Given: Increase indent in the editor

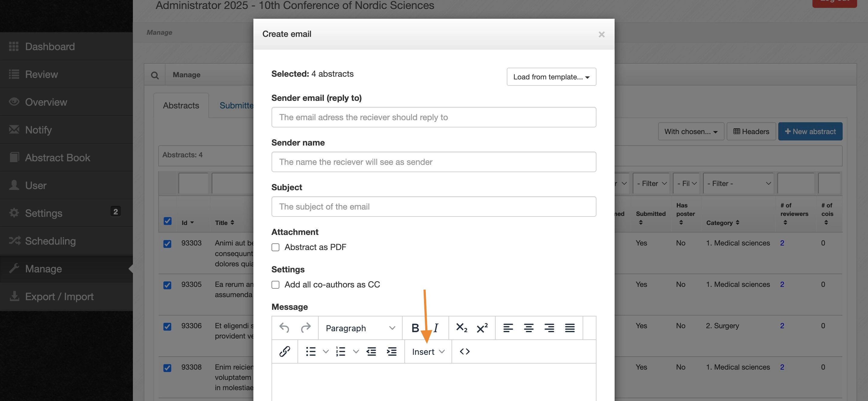Looking at the screenshot, I should pos(391,351).
